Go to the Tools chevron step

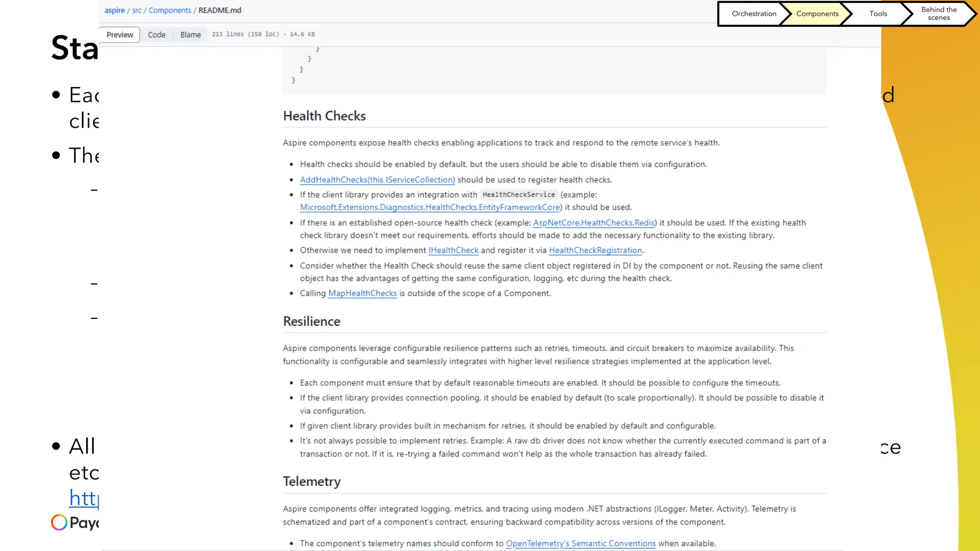click(878, 14)
